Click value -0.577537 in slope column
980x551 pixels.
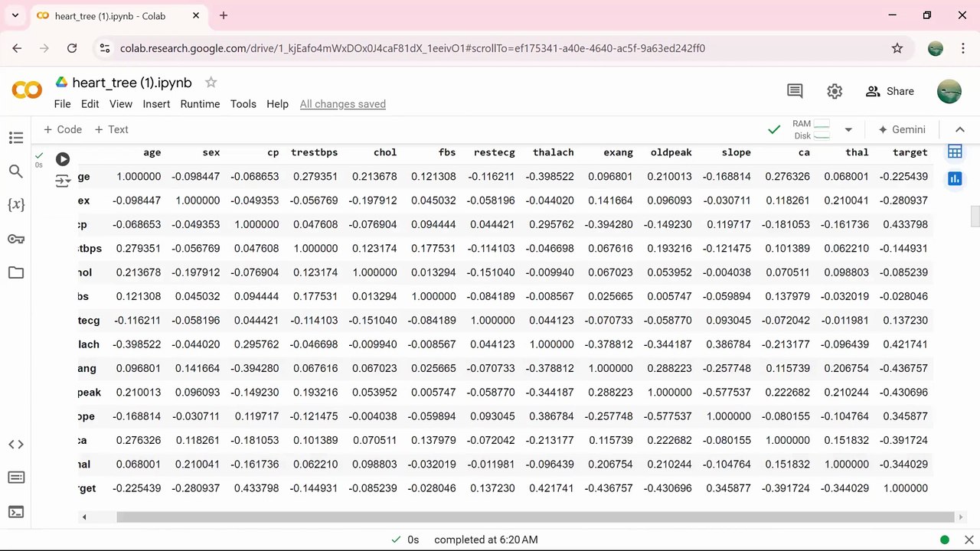point(728,393)
